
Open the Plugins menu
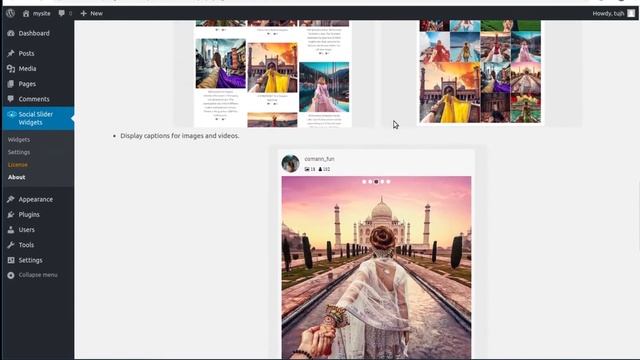[29, 214]
